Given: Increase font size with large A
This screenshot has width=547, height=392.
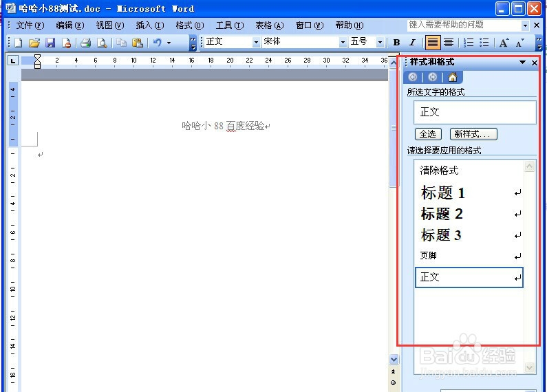Looking at the screenshot, I should tap(504, 43).
